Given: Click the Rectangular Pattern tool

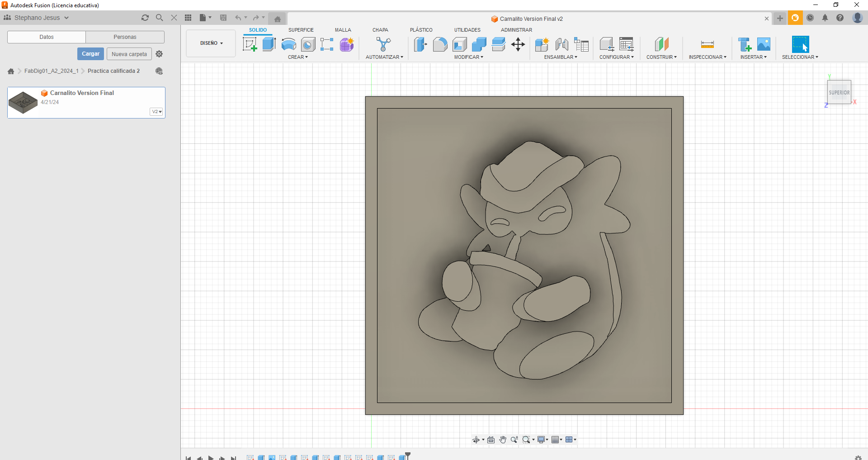Looking at the screenshot, I should (x=327, y=44).
